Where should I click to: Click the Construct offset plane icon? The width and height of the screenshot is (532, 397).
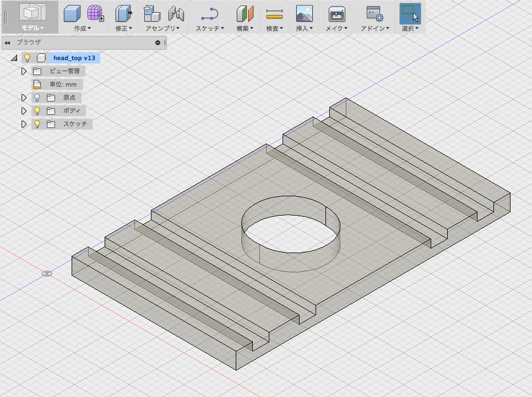click(x=245, y=14)
